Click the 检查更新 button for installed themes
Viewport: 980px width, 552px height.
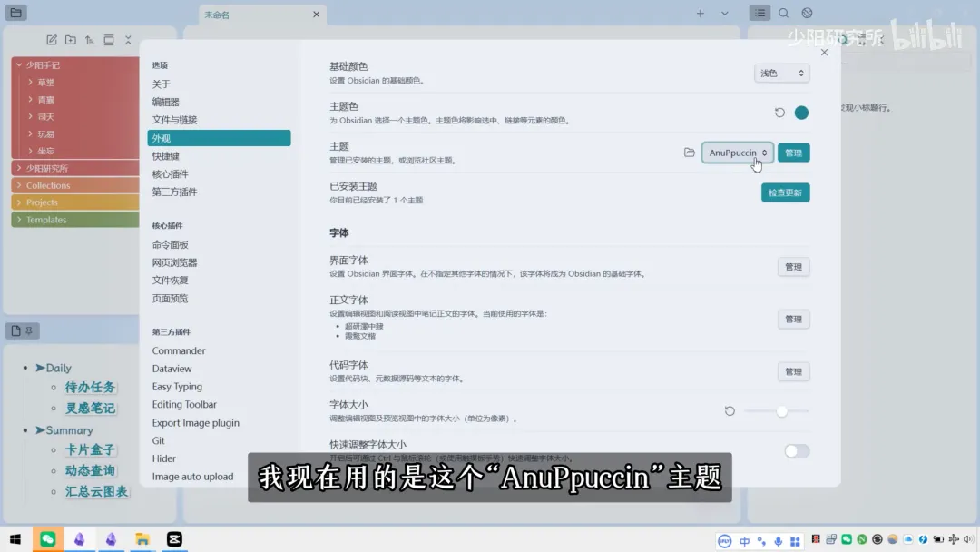[x=785, y=192]
